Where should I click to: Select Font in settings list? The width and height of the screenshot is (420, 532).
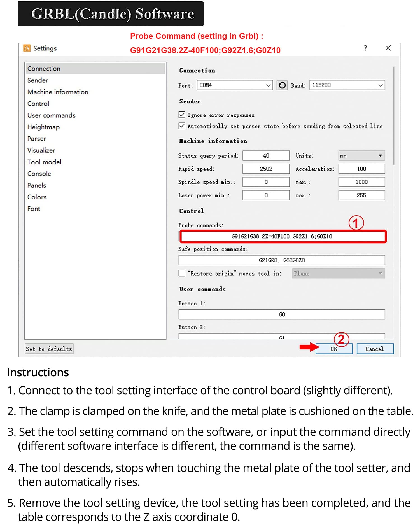[95, 209]
